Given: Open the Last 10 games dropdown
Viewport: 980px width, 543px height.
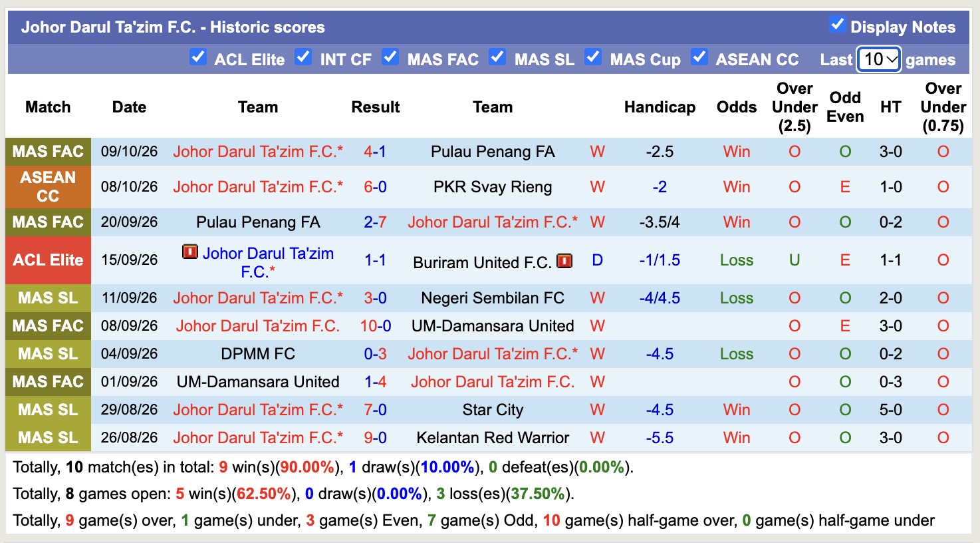Looking at the screenshot, I should [879, 59].
